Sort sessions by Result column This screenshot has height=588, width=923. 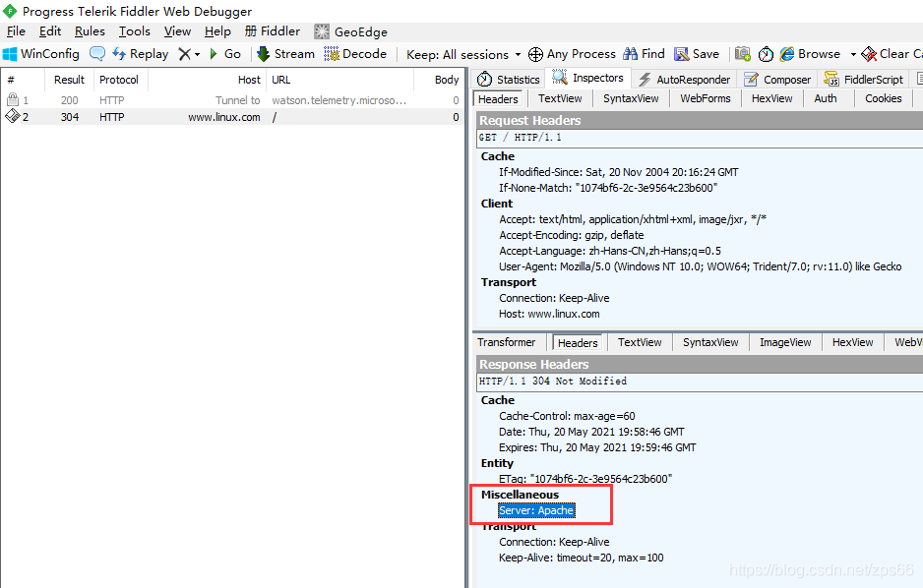69,80
